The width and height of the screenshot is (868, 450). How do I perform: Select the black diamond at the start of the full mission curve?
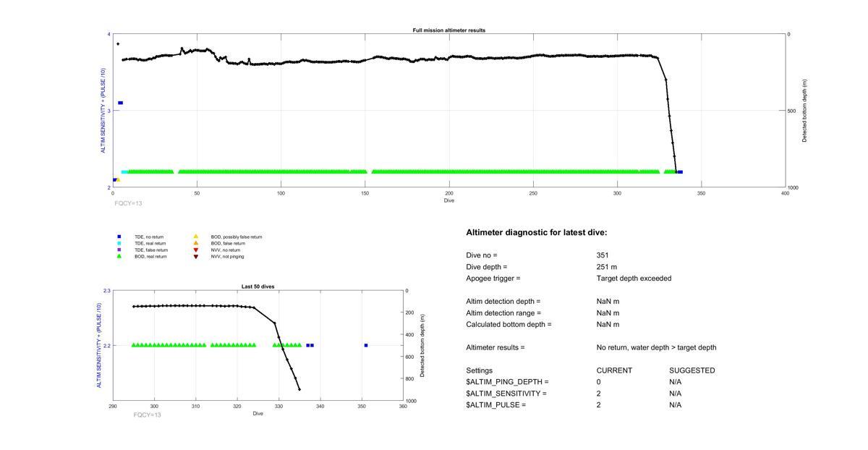click(118, 44)
